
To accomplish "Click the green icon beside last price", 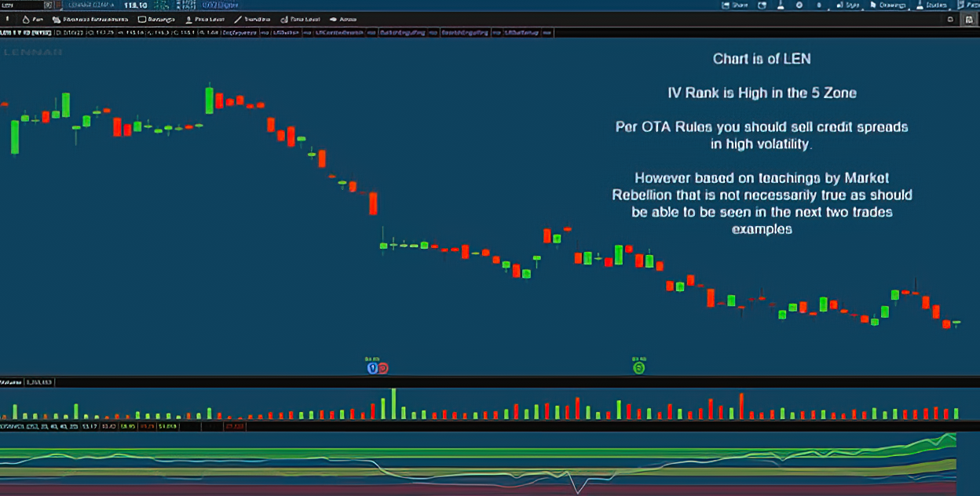I will [x=161, y=5].
